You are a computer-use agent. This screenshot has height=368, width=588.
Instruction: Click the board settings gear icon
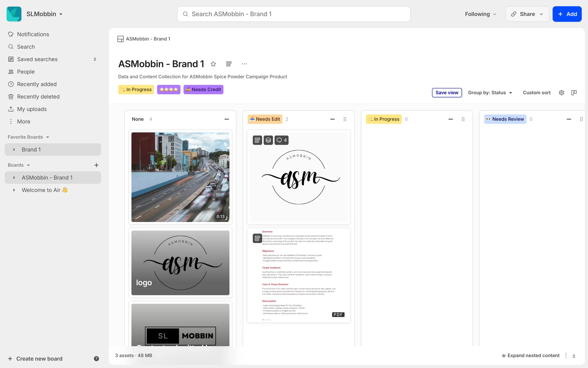tap(561, 93)
